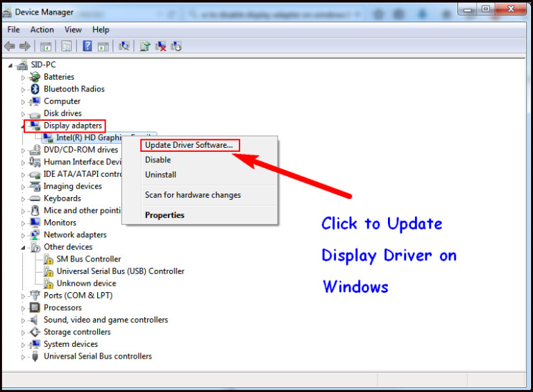Open the View menu
Screen dimensions: 533x392
pos(73,30)
